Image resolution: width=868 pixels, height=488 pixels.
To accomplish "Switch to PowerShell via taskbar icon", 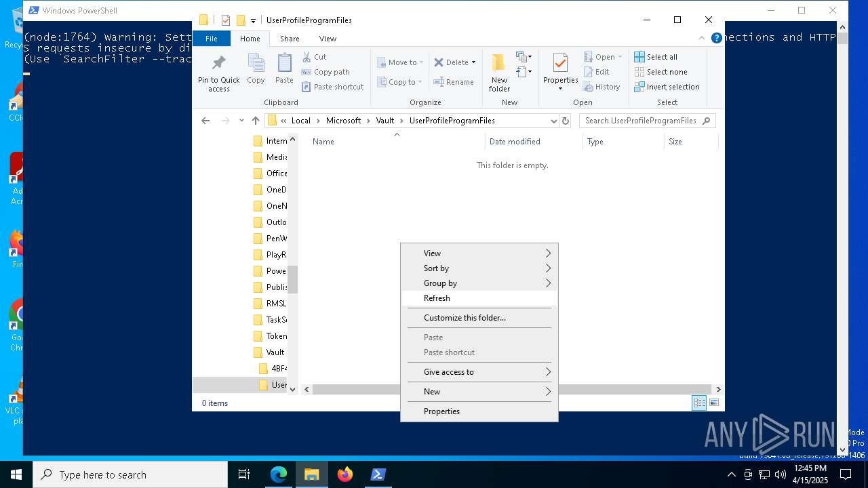I will tap(378, 474).
